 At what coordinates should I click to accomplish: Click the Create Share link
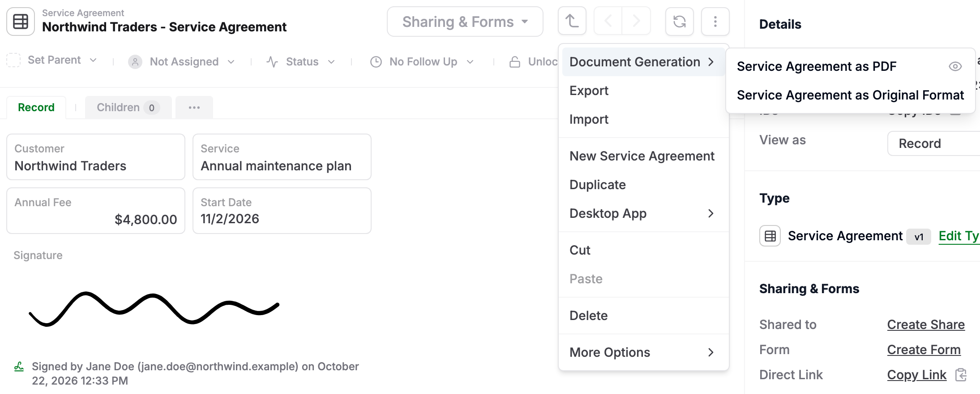pyautogui.click(x=926, y=325)
